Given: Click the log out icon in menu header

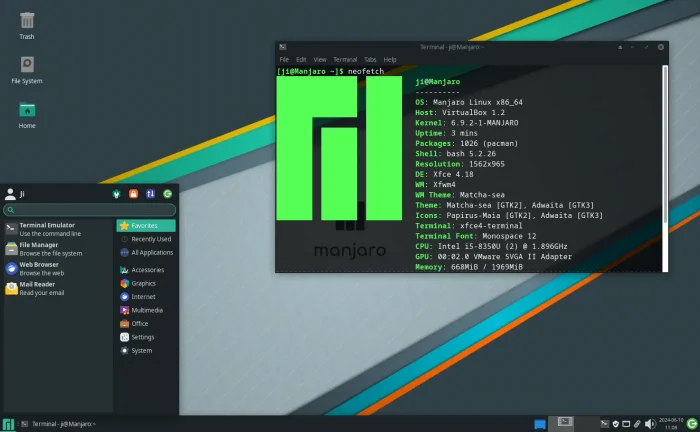Looking at the screenshot, I should point(167,194).
